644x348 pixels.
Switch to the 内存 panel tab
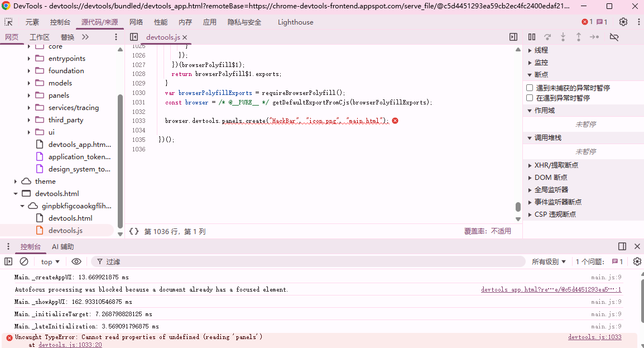(185, 22)
